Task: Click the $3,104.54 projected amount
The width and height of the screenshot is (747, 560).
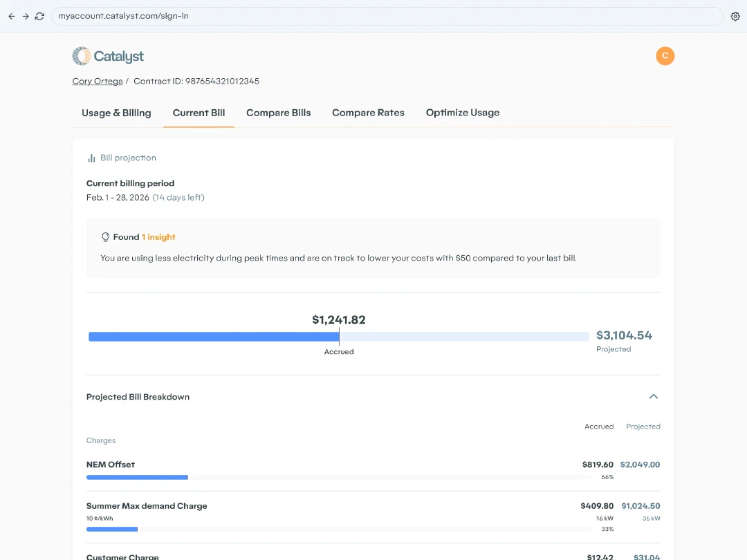Action: click(x=624, y=335)
